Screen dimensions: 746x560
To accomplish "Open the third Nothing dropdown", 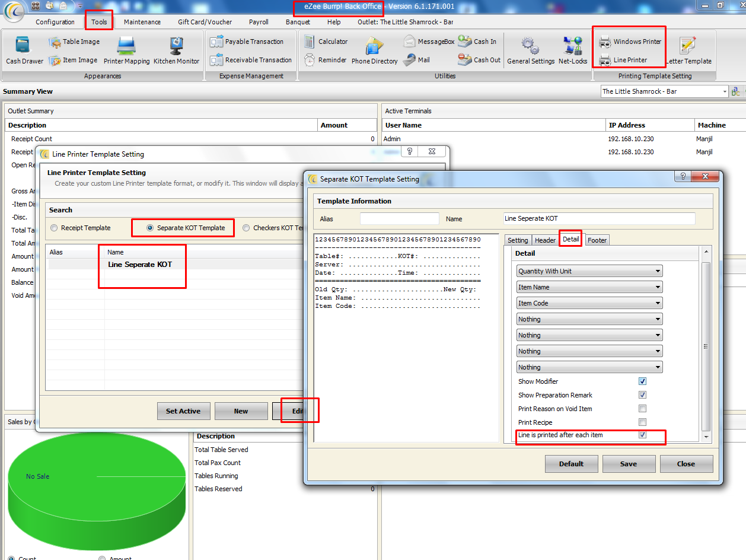I will (x=589, y=351).
